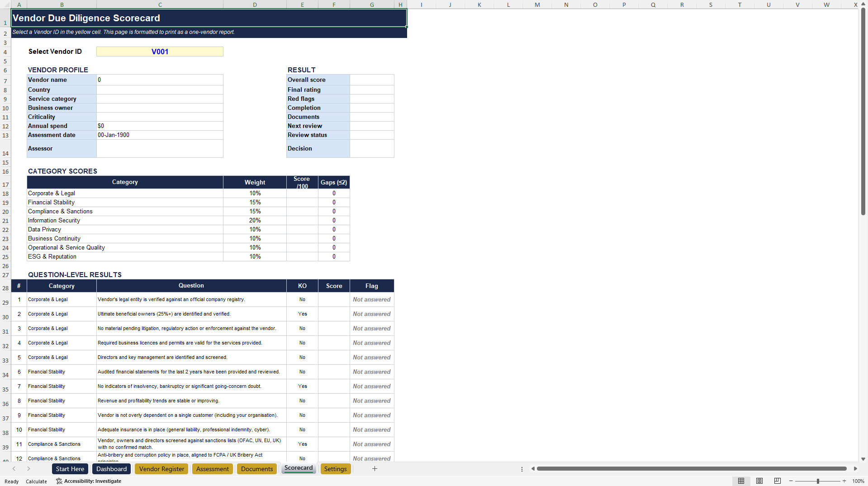The height and width of the screenshot is (486, 868).
Task: Open Accessibility: Investigate status item
Action: pyautogui.click(x=89, y=481)
